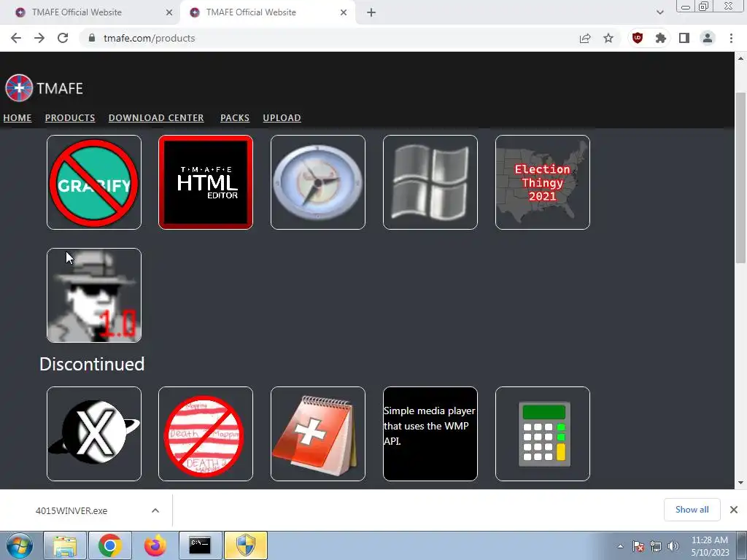Close the active TMAFE Official Website tab
This screenshot has width=747, height=560.
pos(344,12)
